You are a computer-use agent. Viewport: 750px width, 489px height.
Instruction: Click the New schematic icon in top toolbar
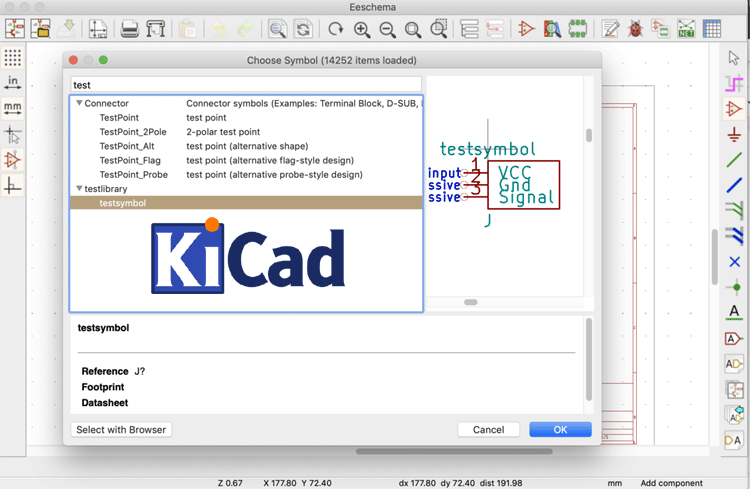15,29
